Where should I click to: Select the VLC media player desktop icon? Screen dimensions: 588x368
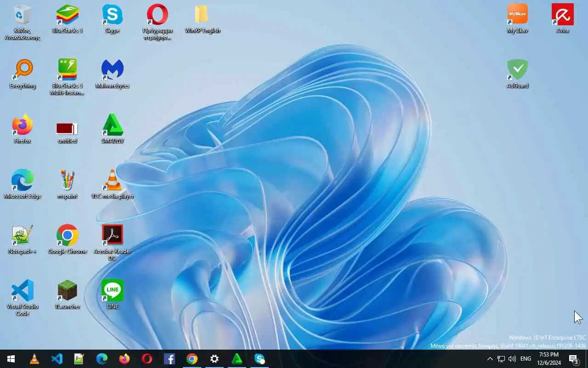(113, 184)
